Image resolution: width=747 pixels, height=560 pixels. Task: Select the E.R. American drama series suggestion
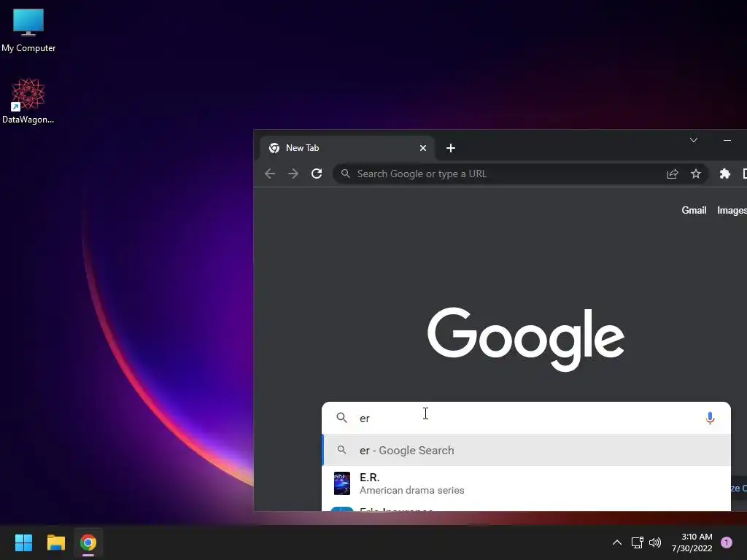(526, 483)
